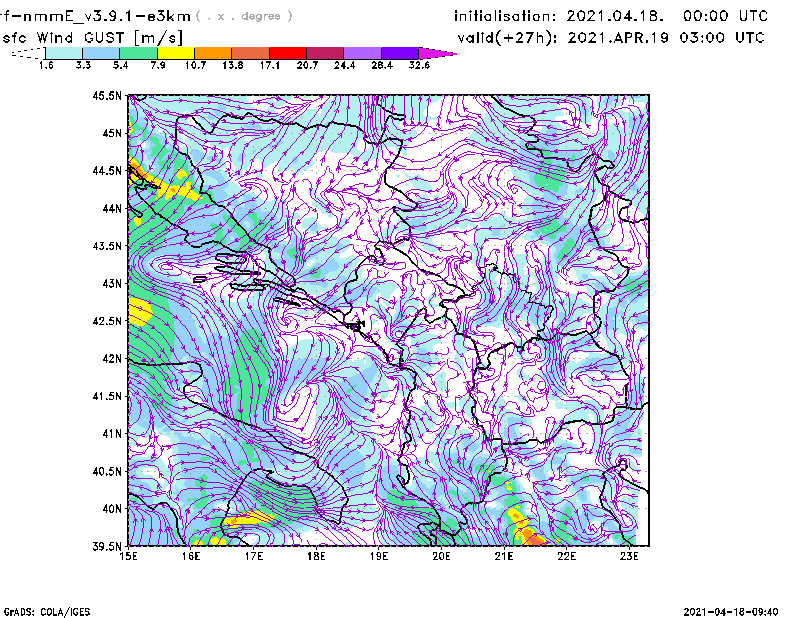Image resolution: width=800 pixels, height=618 pixels.
Task: Click the 18E longitude label
Action: (x=316, y=556)
